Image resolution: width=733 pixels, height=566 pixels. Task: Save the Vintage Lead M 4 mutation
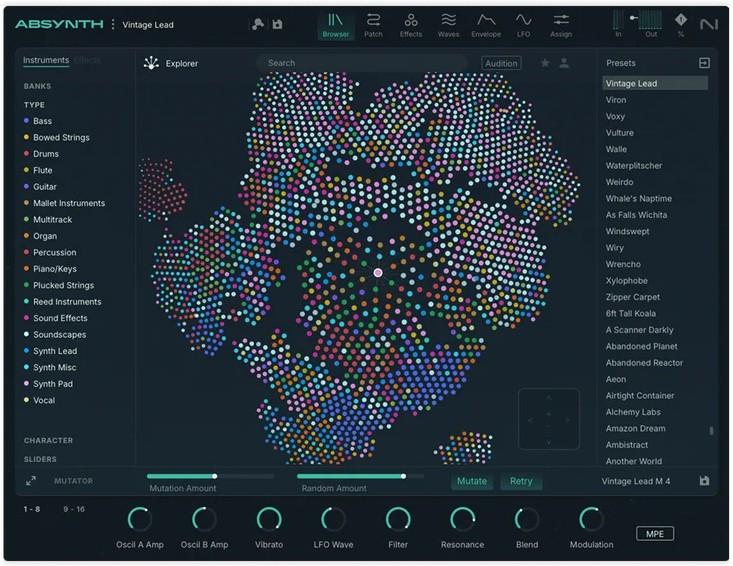[x=704, y=480]
